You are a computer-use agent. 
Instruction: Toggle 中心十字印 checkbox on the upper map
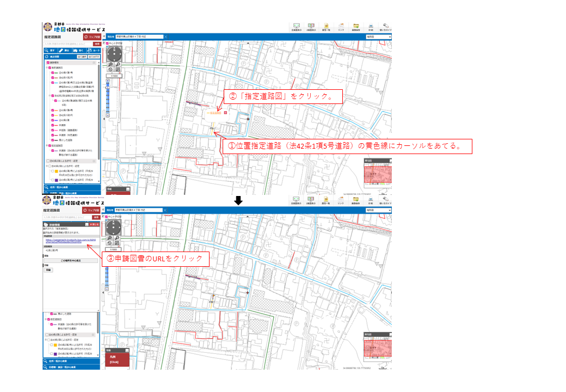pos(106,42)
